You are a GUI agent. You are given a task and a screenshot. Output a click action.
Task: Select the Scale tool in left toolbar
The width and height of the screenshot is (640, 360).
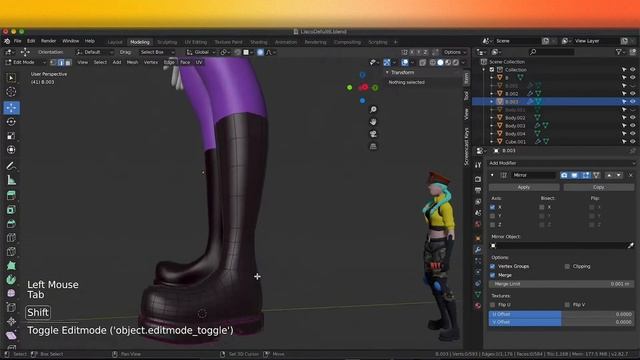[x=11, y=136]
